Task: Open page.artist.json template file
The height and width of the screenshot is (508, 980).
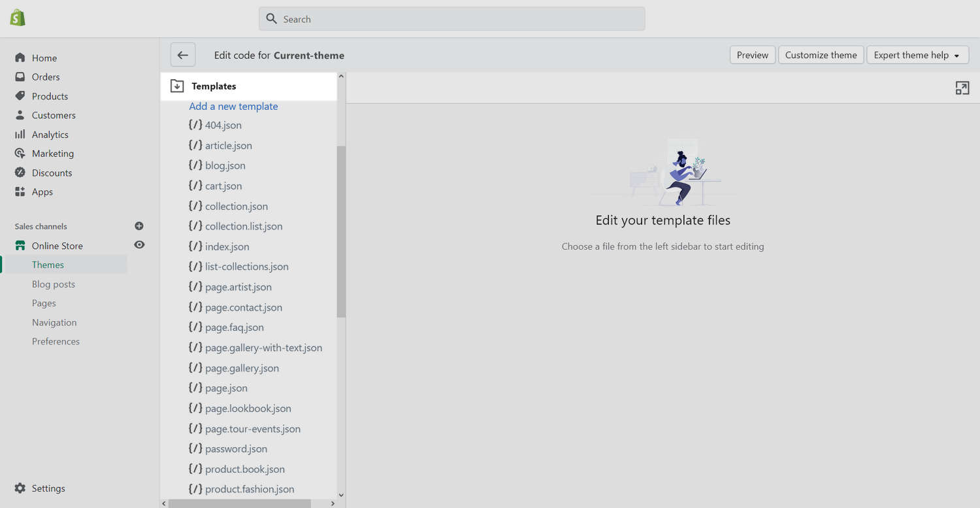Action: (238, 287)
